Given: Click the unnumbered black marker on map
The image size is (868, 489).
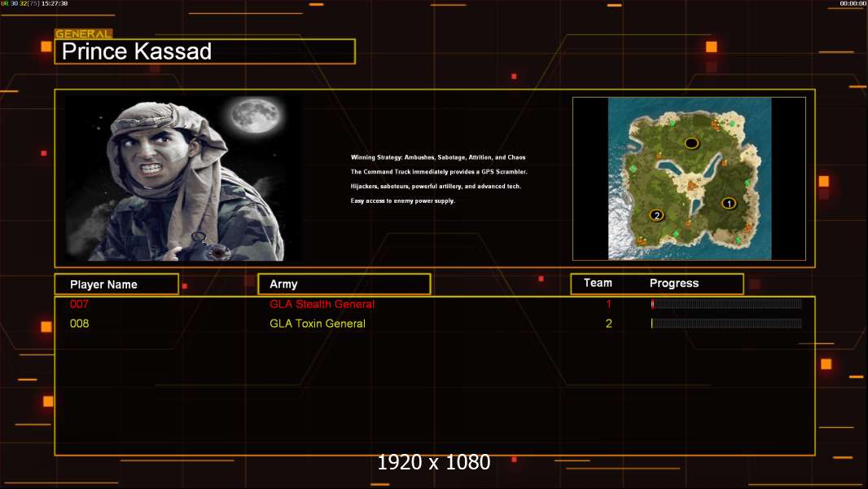Looking at the screenshot, I should coord(691,143).
